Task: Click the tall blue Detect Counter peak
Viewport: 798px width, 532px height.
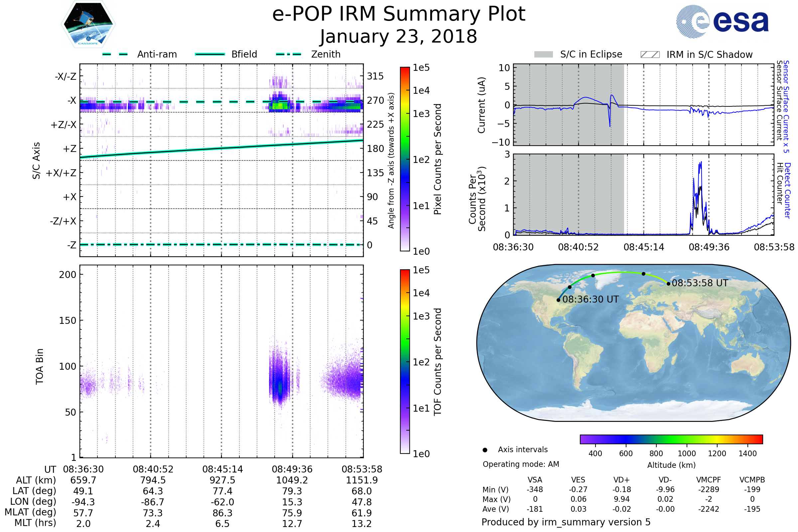Action: pyautogui.click(x=701, y=164)
